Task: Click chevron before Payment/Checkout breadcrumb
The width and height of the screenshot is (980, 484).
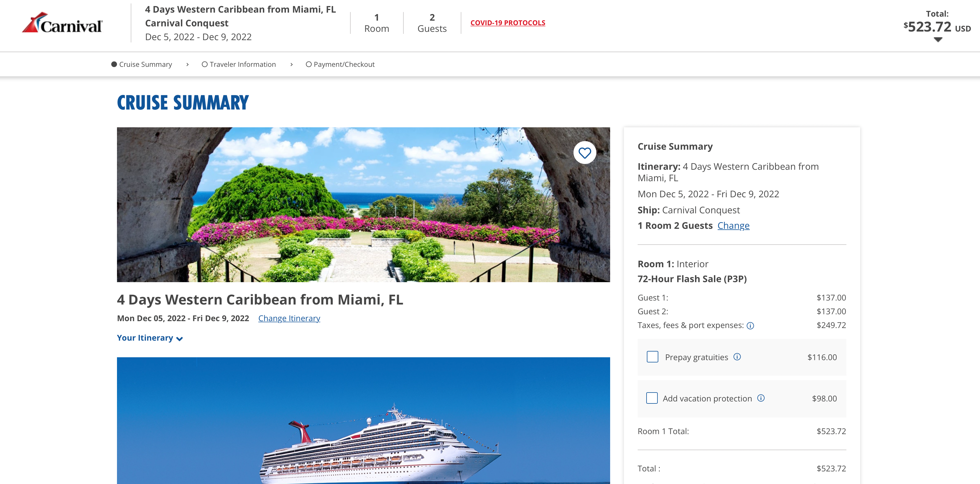Action: coord(291,65)
